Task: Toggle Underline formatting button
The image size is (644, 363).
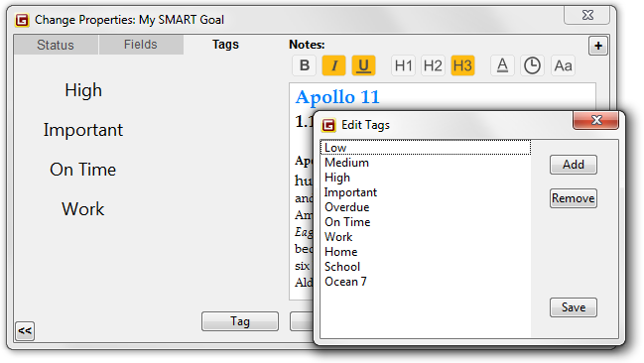Action: tap(363, 65)
